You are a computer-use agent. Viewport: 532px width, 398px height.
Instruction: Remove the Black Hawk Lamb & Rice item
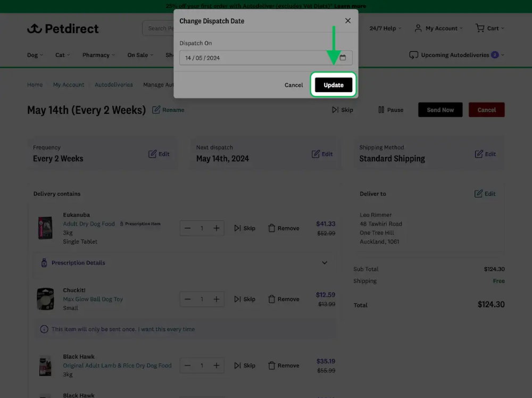coord(284,366)
